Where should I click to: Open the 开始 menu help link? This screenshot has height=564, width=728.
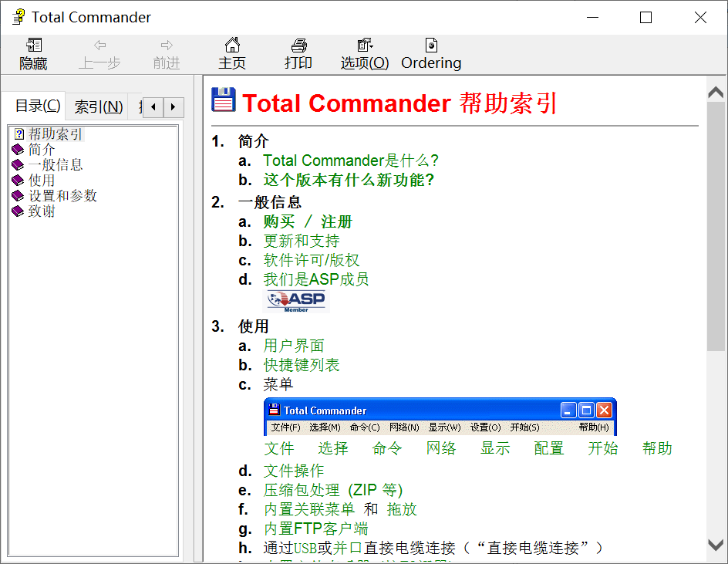click(x=602, y=448)
